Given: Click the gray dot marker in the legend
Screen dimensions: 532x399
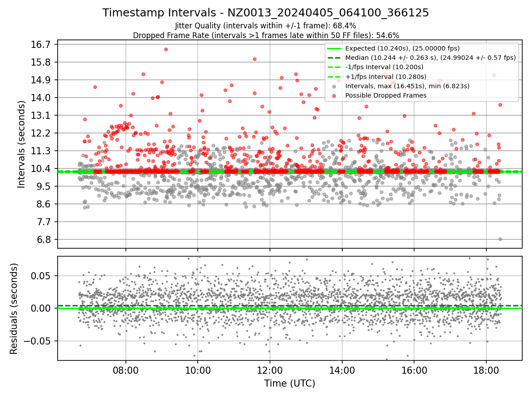Looking at the screenshot, I should pyautogui.click(x=334, y=86).
